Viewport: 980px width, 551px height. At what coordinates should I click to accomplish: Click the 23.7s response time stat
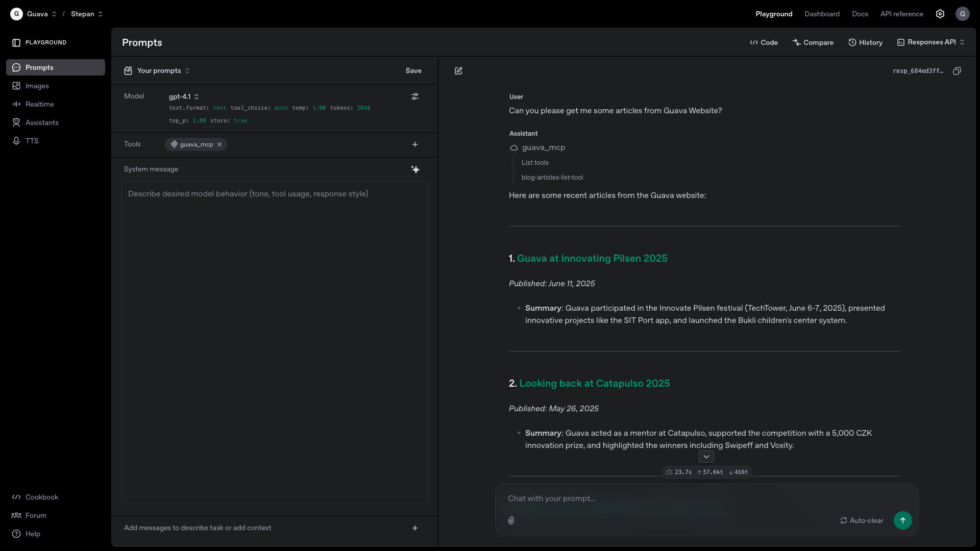coord(679,472)
